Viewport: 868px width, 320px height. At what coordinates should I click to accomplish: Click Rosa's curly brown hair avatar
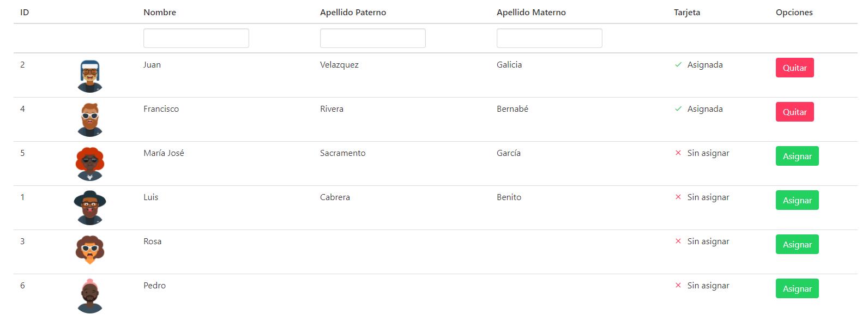point(90,250)
